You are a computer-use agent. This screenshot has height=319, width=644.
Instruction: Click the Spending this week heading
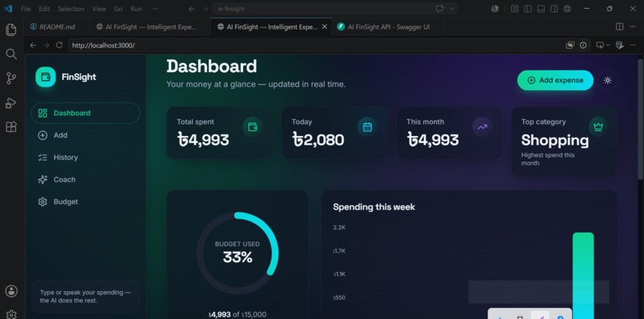(x=374, y=207)
